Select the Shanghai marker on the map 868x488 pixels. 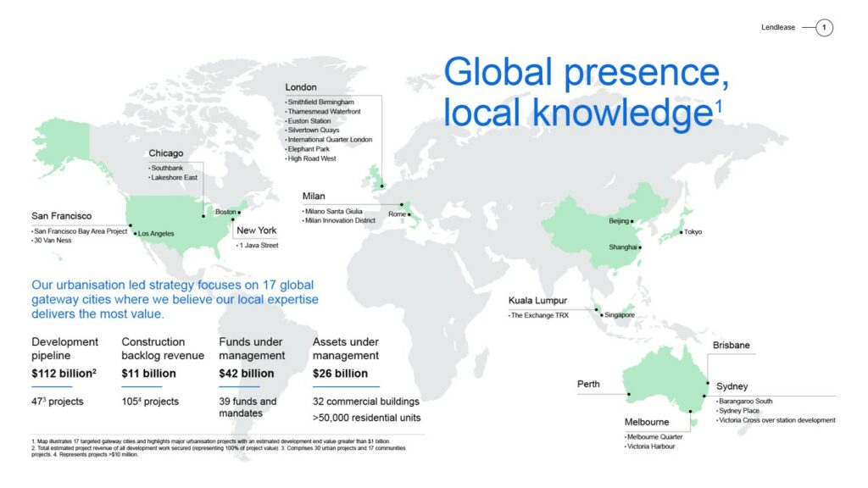point(640,247)
